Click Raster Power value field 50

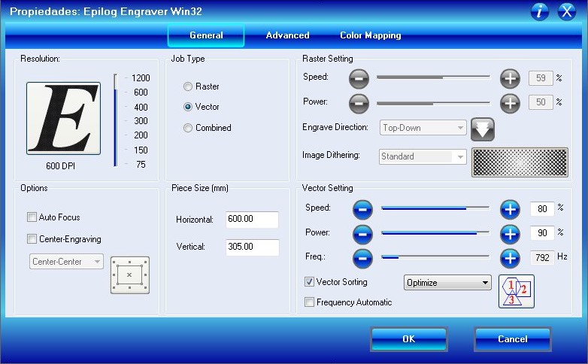click(541, 102)
